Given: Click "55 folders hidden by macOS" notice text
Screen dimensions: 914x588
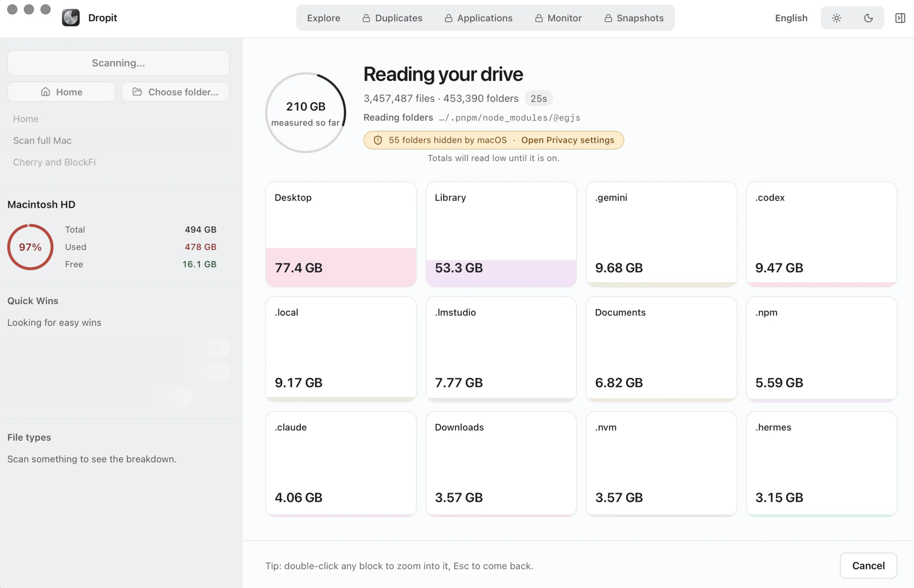Looking at the screenshot, I should click(x=447, y=140).
